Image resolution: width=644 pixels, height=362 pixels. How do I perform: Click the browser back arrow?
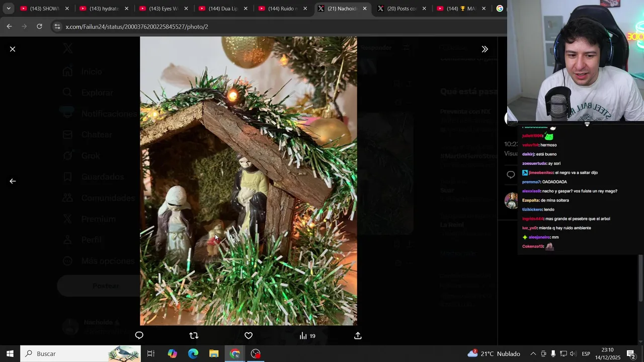click(x=9, y=26)
